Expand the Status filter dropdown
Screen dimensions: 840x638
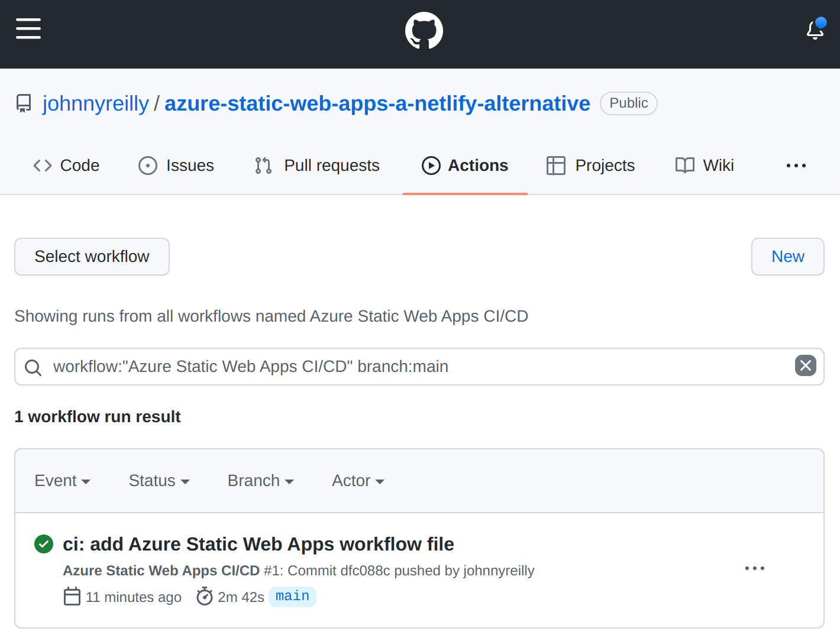[159, 481]
